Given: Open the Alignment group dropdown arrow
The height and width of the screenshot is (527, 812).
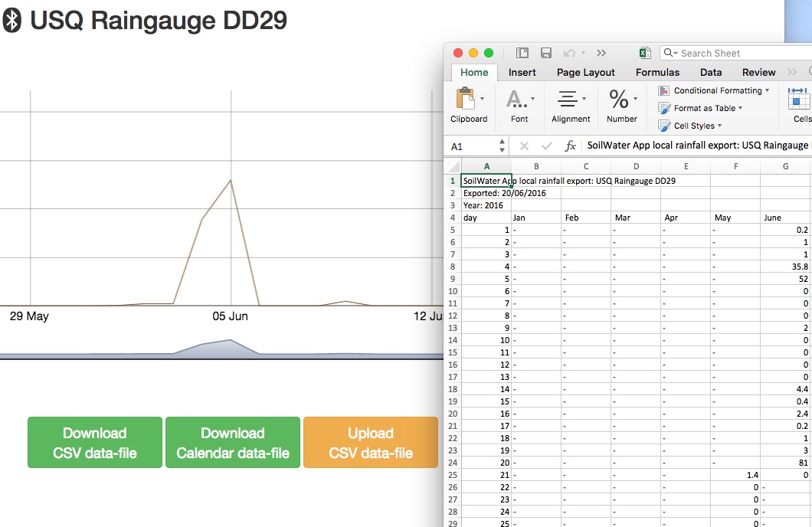Looking at the screenshot, I should click(584, 98).
